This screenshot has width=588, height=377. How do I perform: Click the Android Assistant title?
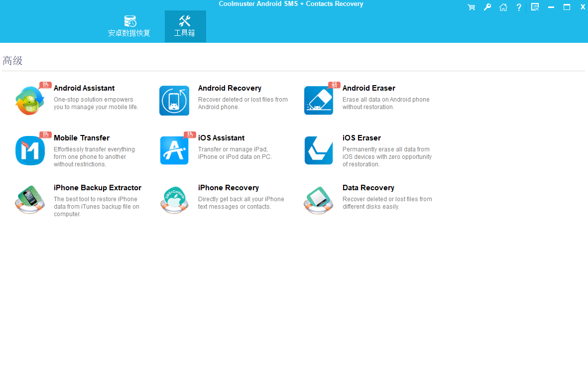point(84,88)
